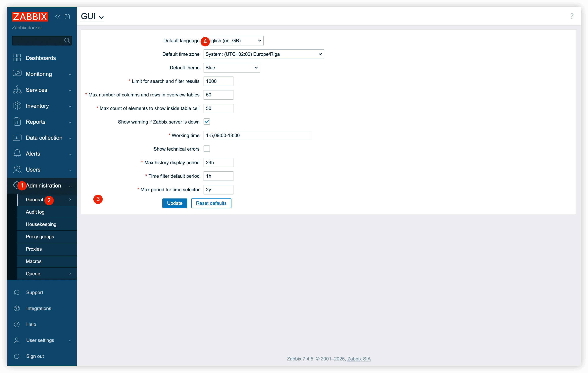This screenshot has height=373, width=588.
Task: Open the Housekeeping submenu item
Action: tap(41, 224)
